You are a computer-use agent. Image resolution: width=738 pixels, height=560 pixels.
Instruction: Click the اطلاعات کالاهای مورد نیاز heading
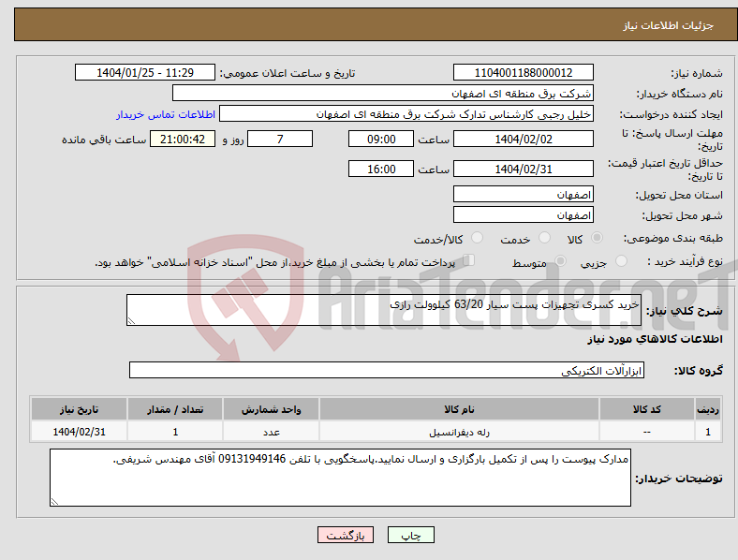[655, 339]
